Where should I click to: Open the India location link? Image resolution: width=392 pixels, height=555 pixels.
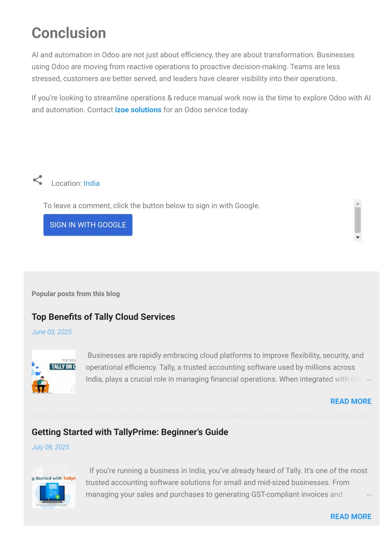click(91, 183)
